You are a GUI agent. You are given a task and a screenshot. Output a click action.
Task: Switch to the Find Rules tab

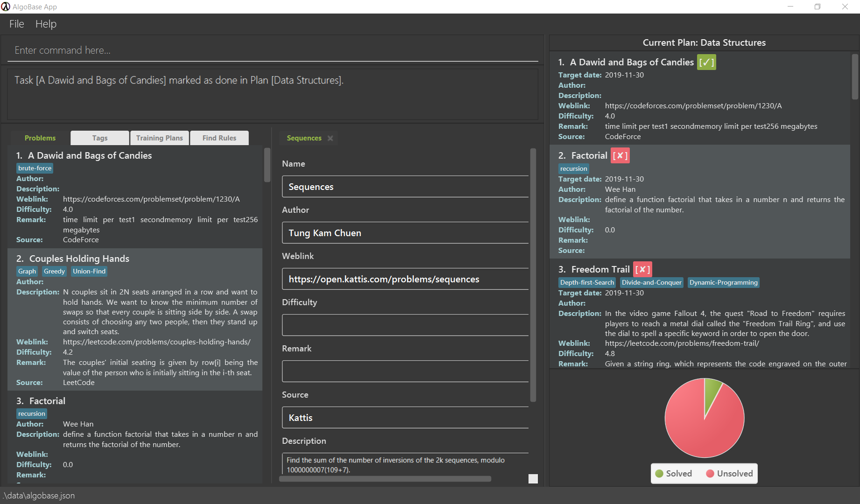pyautogui.click(x=219, y=138)
